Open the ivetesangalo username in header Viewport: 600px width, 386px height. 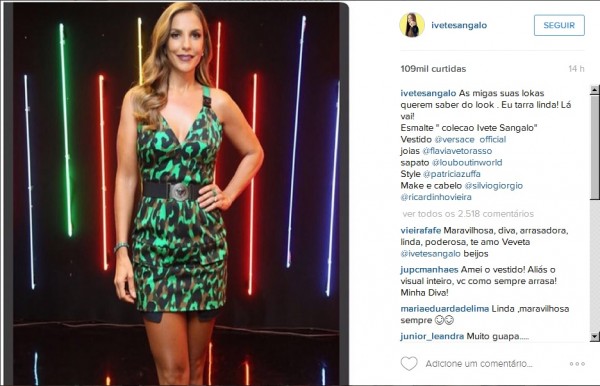pyautogui.click(x=459, y=25)
